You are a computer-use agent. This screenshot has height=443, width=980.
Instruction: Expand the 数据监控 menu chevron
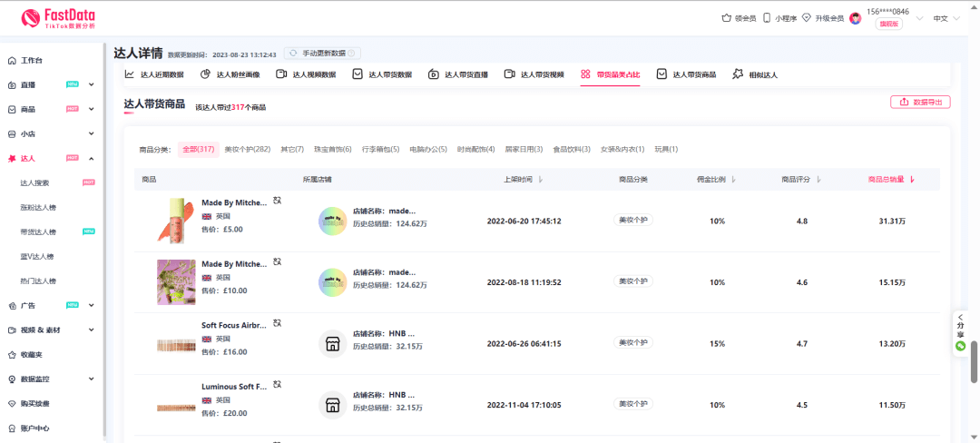[x=92, y=379]
